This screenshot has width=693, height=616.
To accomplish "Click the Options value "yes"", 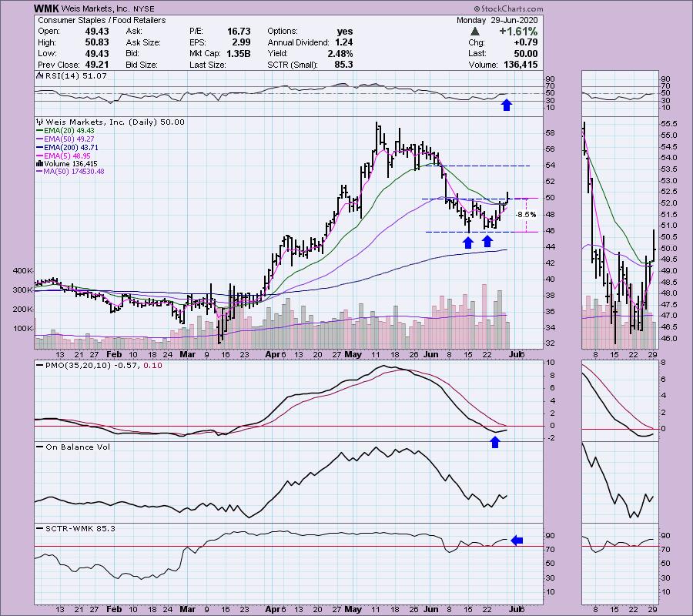I will (345, 32).
